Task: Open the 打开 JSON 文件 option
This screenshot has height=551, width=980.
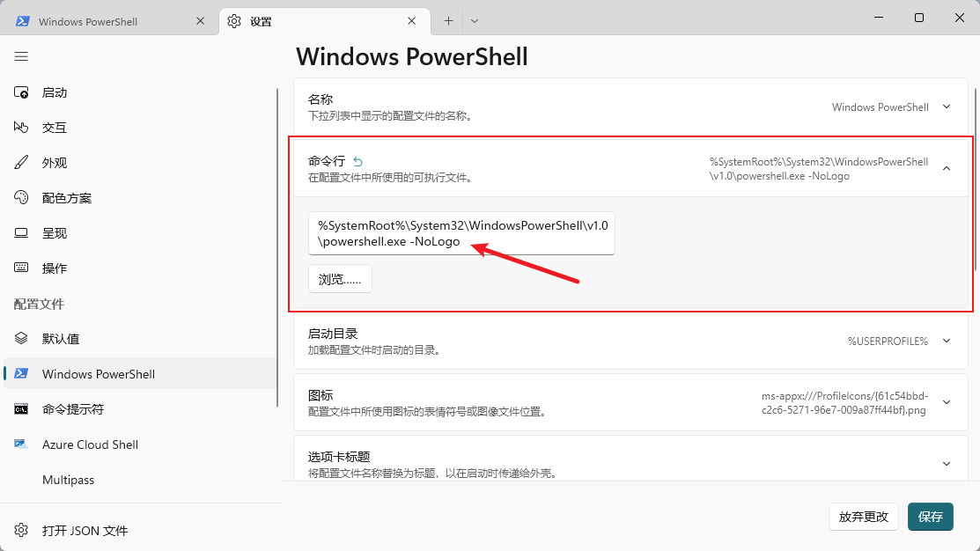Action: pyautogui.click(x=85, y=531)
